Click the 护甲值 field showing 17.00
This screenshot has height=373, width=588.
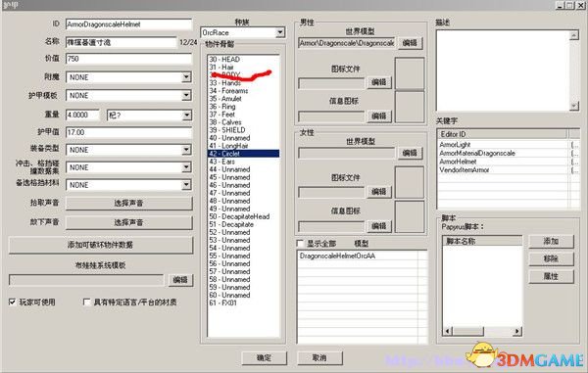[x=128, y=132]
